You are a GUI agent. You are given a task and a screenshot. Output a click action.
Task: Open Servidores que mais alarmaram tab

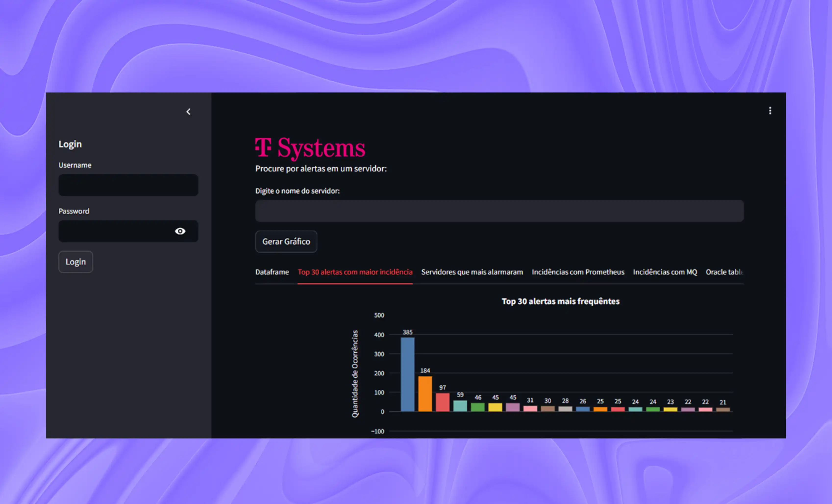(472, 272)
